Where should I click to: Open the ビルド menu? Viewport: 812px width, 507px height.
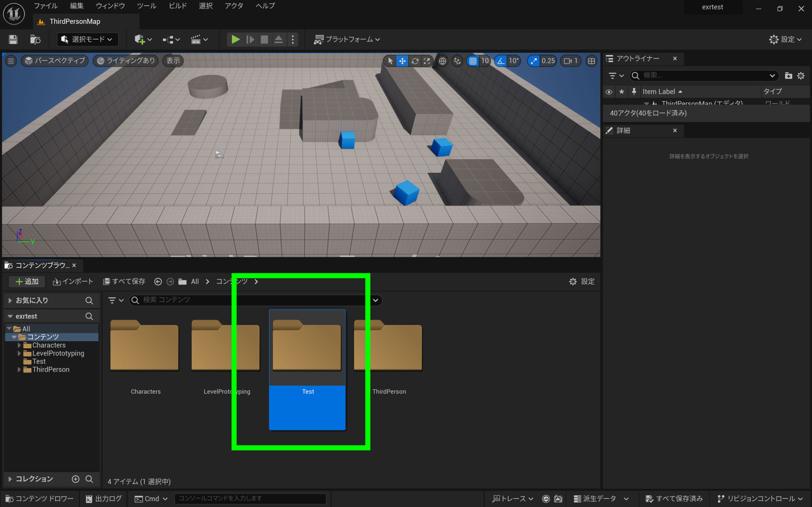(x=178, y=6)
